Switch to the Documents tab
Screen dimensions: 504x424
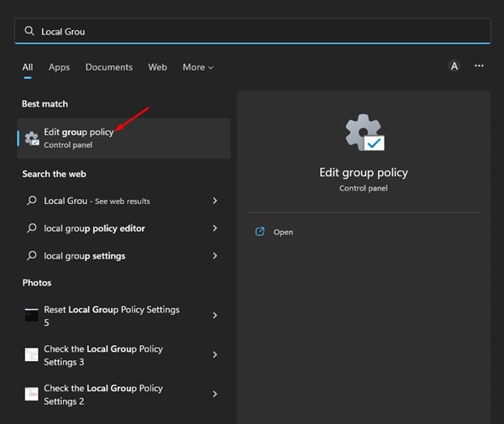pos(108,67)
